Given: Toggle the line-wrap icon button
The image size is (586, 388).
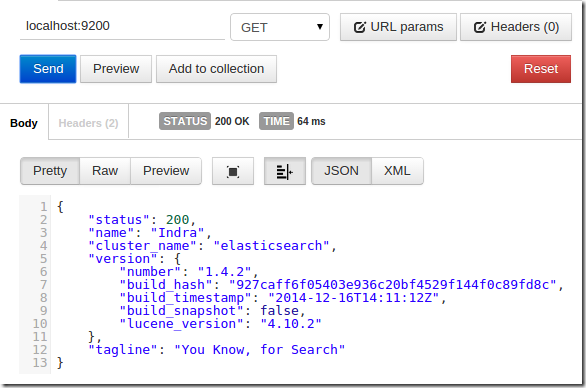Looking at the screenshot, I should (285, 171).
